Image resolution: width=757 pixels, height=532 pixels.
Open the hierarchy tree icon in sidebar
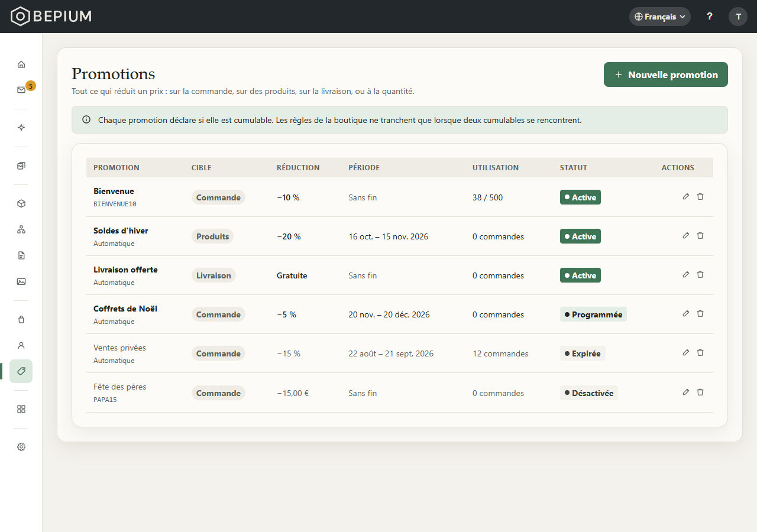(21, 229)
